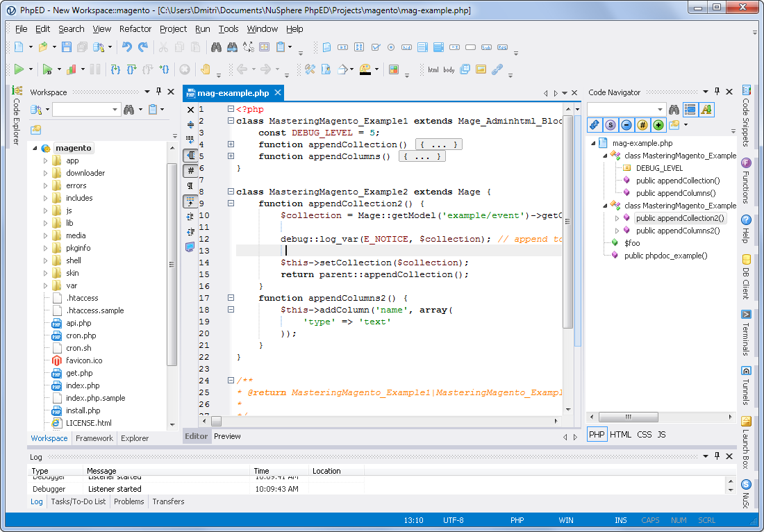Toggle the code folding margin button in editor gutter

coord(190,156)
